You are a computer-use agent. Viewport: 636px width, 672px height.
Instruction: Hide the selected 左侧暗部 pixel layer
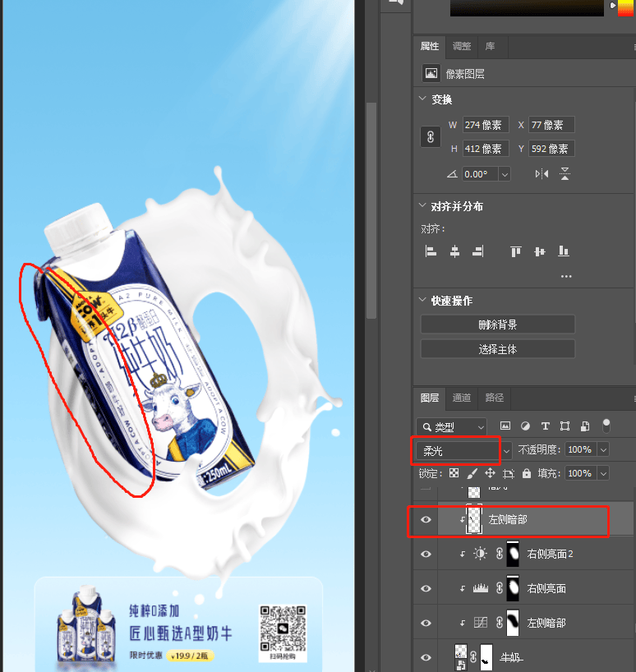coord(426,519)
